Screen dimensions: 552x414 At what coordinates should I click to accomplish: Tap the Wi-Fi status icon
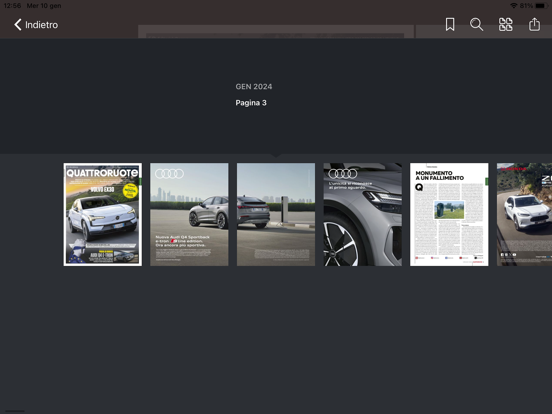(x=514, y=6)
